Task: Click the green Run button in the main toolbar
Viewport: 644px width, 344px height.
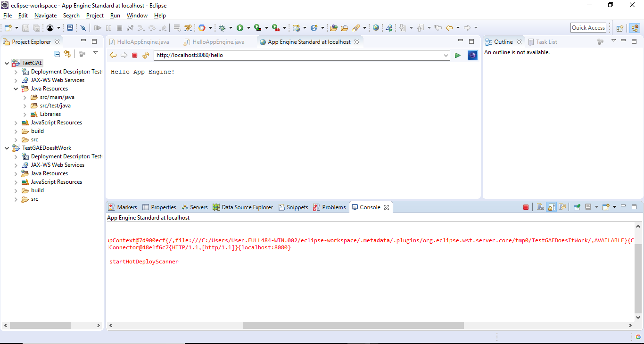Action: (240, 28)
